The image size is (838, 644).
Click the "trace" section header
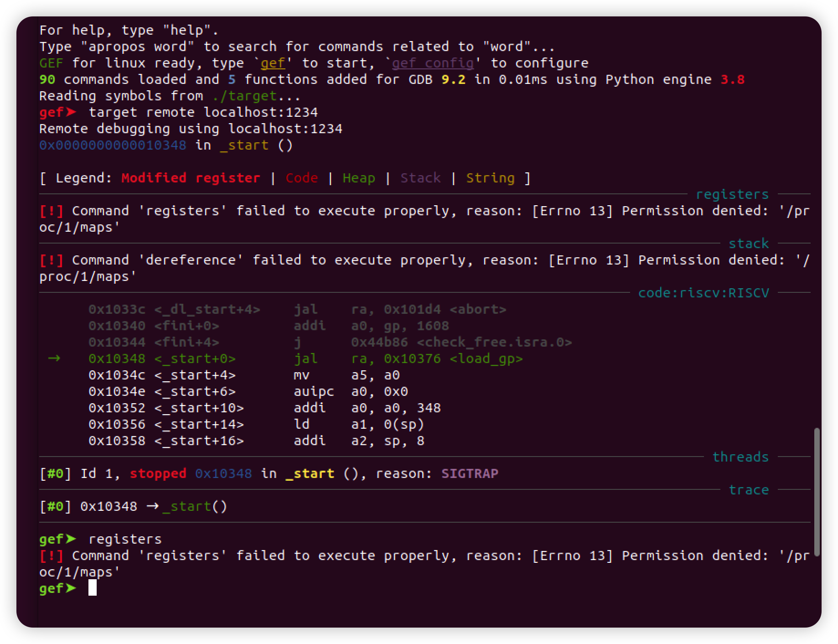coord(749,489)
